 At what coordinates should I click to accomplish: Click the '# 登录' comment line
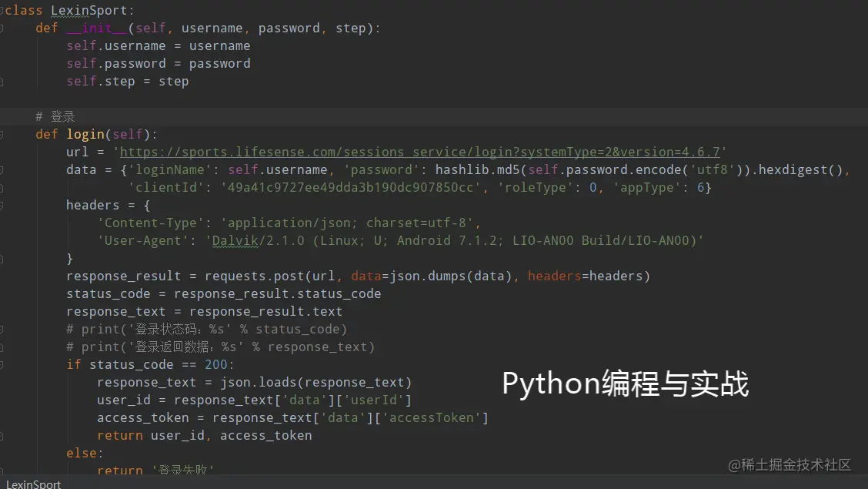coord(55,117)
